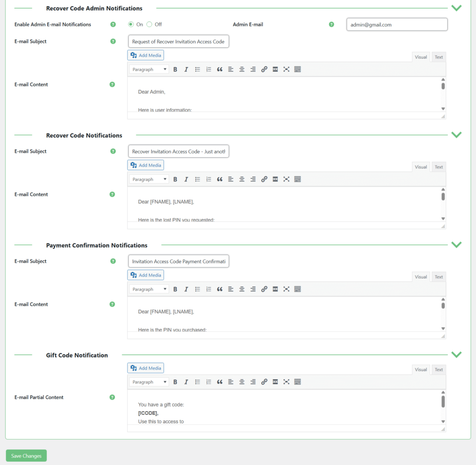Viewport: 476px width, 465px height.
Task: Apply italic formatting in the Recover Code Notifications editor
Action: (186, 179)
